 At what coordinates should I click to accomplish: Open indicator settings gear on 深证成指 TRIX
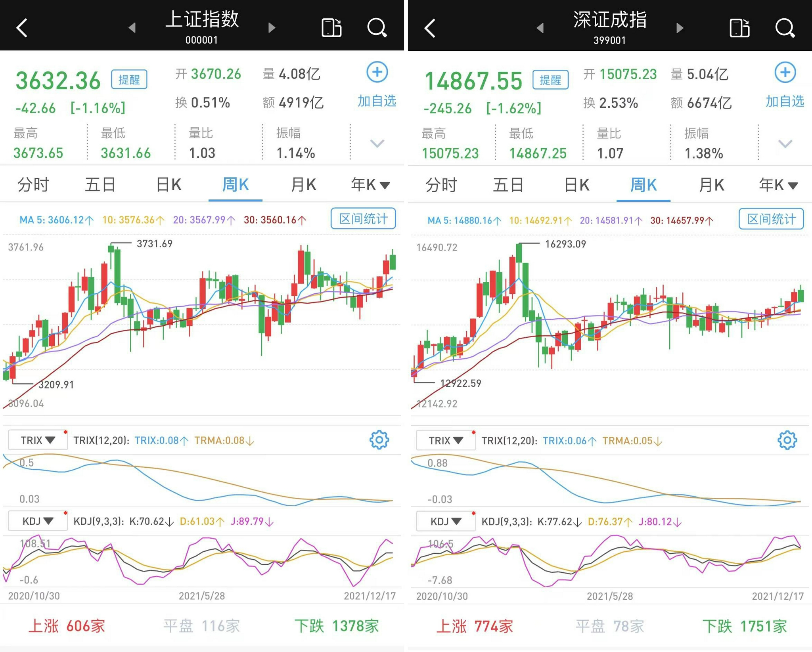[x=787, y=440]
